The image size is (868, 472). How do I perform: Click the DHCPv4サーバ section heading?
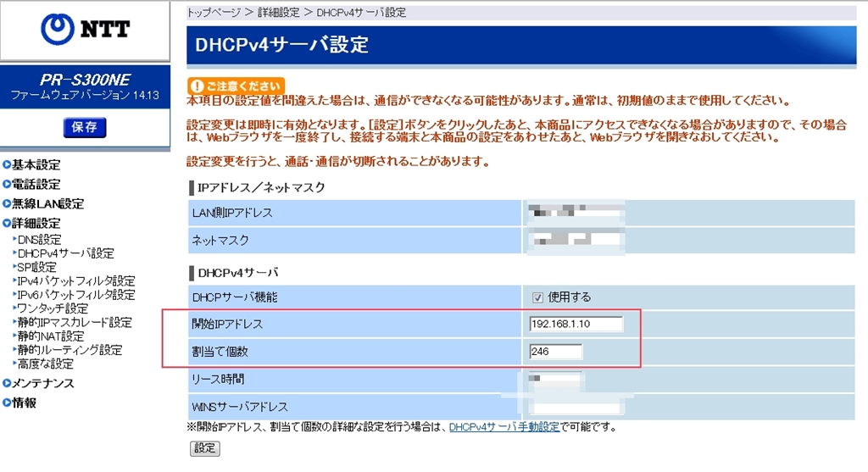coord(238,273)
